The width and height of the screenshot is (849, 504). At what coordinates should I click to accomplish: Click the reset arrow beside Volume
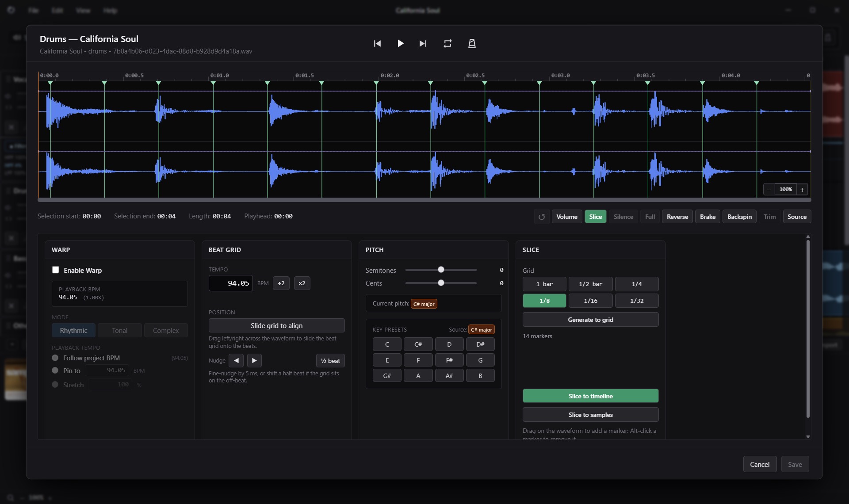coord(541,217)
